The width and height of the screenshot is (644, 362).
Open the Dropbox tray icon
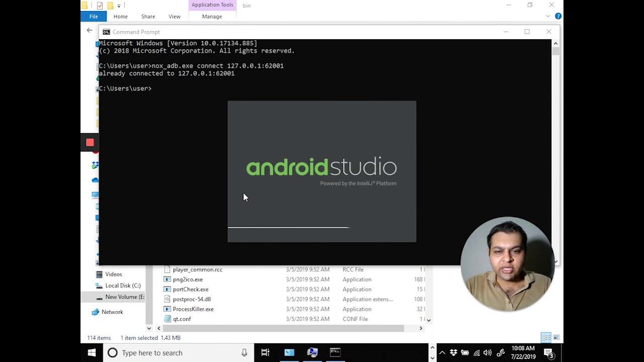[453, 353]
